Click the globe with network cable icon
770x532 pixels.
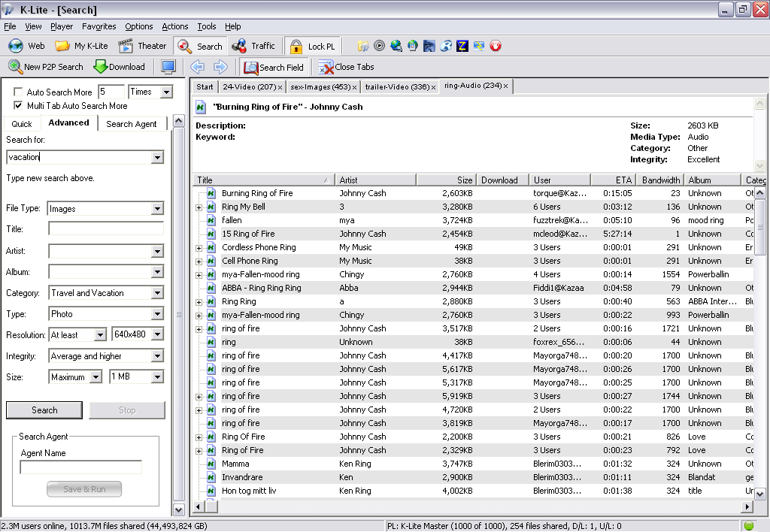click(x=396, y=46)
